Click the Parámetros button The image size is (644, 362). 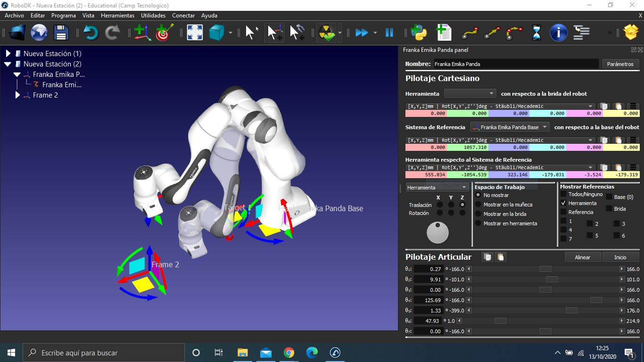pyautogui.click(x=620, y=64)
